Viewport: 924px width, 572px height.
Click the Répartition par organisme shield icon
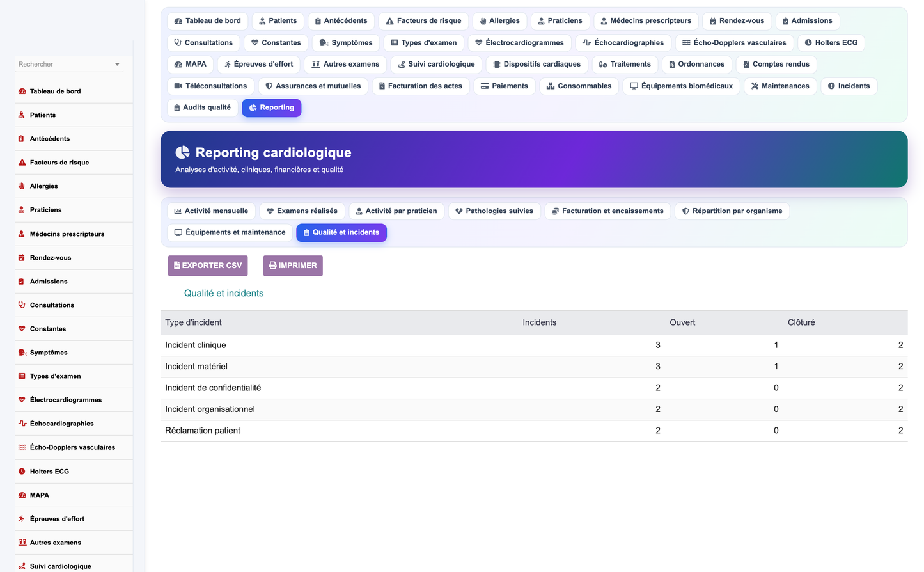coord(685,211)
